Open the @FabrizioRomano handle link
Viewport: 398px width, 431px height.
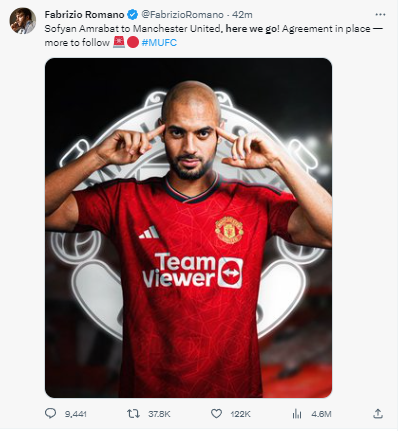click(x=182, y=15)
